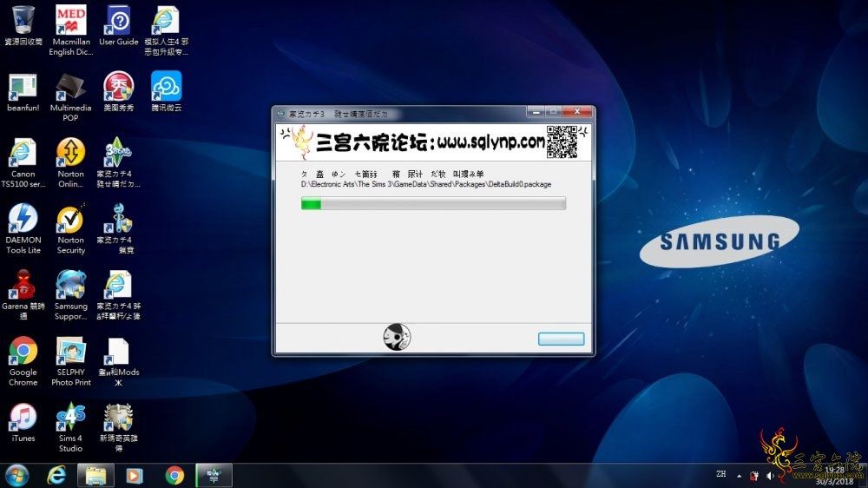Open the Recycle Bin desktop icon

(23, 25)
